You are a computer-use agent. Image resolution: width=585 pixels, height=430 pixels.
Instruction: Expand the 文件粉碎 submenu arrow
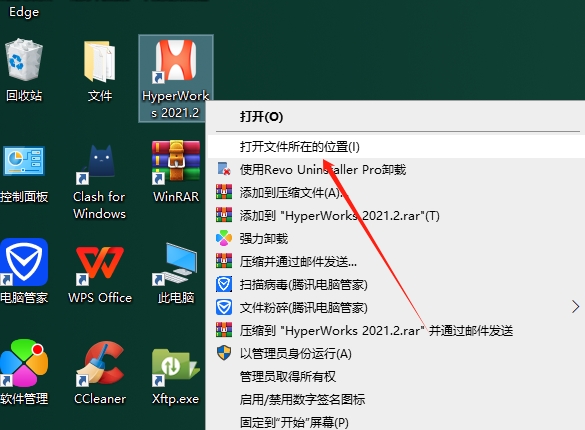(x=575, y=307)
